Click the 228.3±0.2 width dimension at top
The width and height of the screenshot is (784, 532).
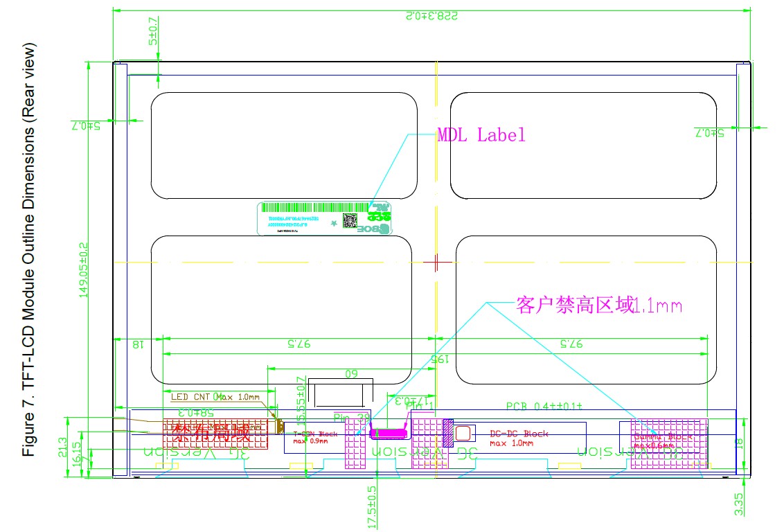pos(431,15)
